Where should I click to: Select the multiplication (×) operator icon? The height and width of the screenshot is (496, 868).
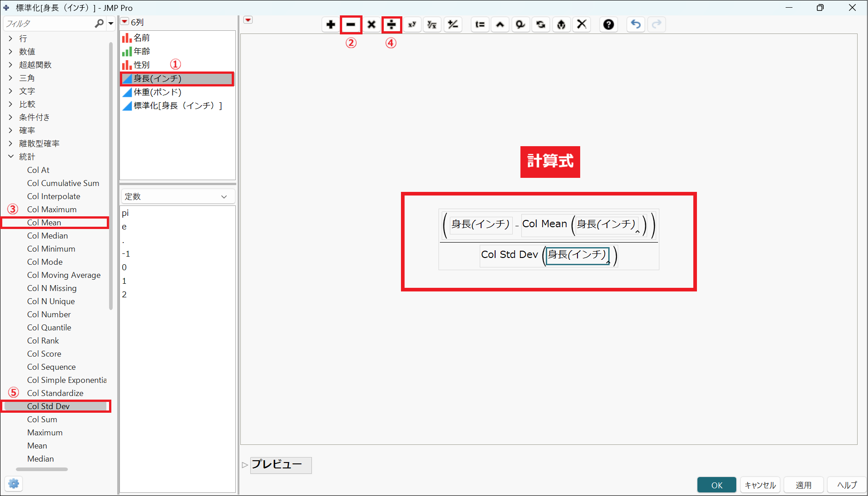(x=371, y=24)
